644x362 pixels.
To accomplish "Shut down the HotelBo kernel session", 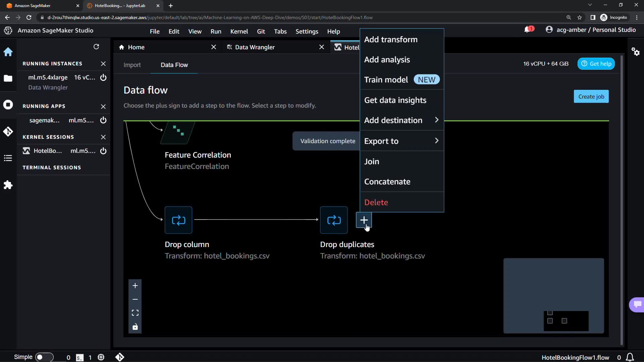I will coord(103,151).
